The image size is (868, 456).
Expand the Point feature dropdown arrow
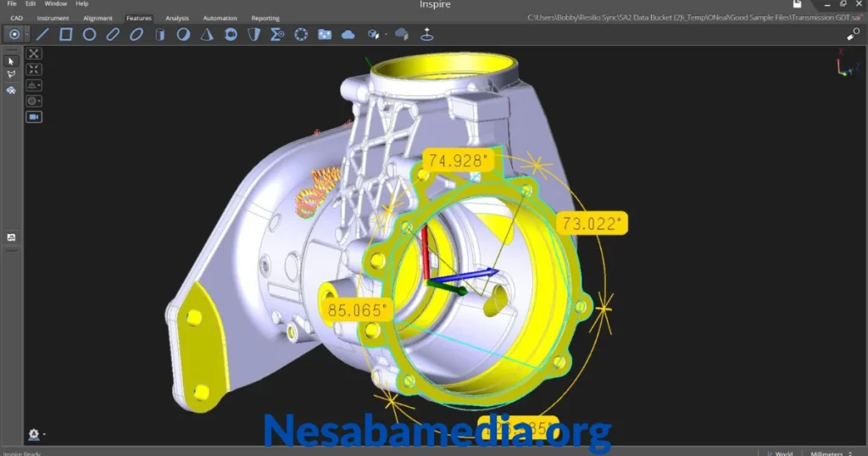pyautogui.click(x=27, y=34)
